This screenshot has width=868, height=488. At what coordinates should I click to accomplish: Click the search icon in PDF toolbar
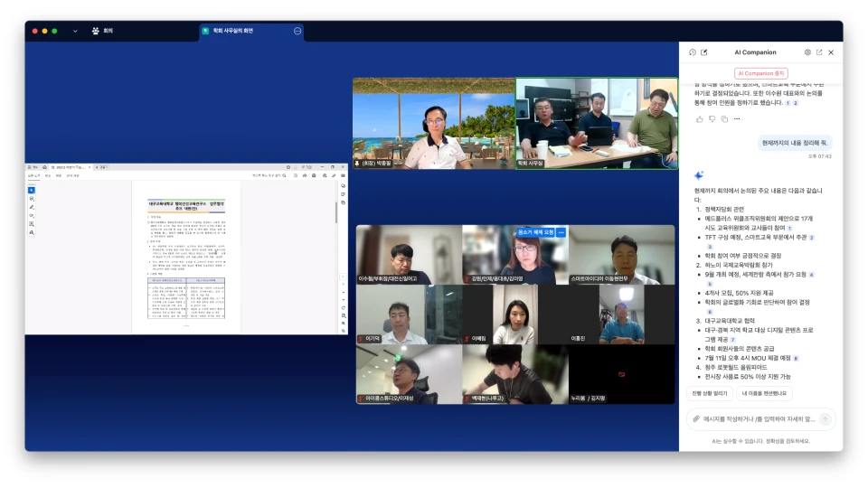(285, 175)
